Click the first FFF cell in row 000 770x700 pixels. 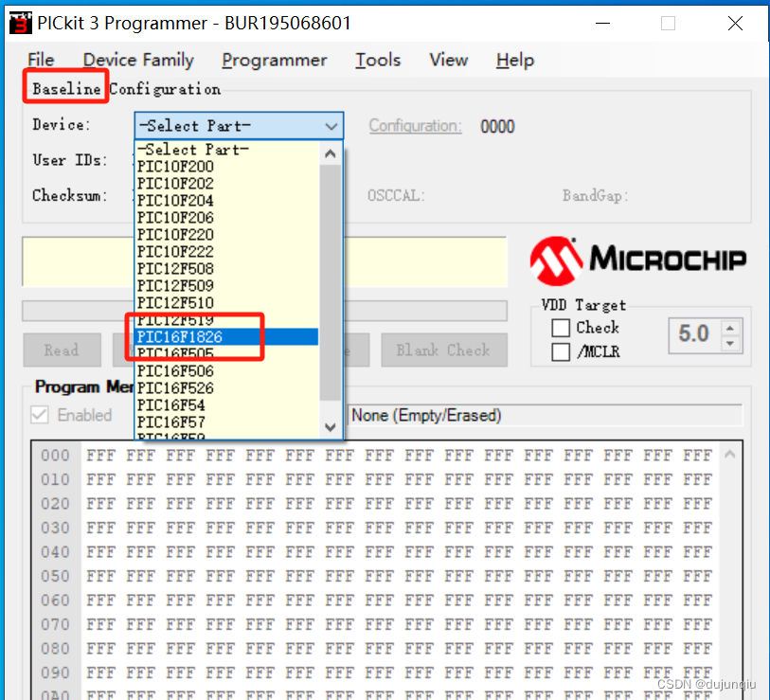coord(100,456)
